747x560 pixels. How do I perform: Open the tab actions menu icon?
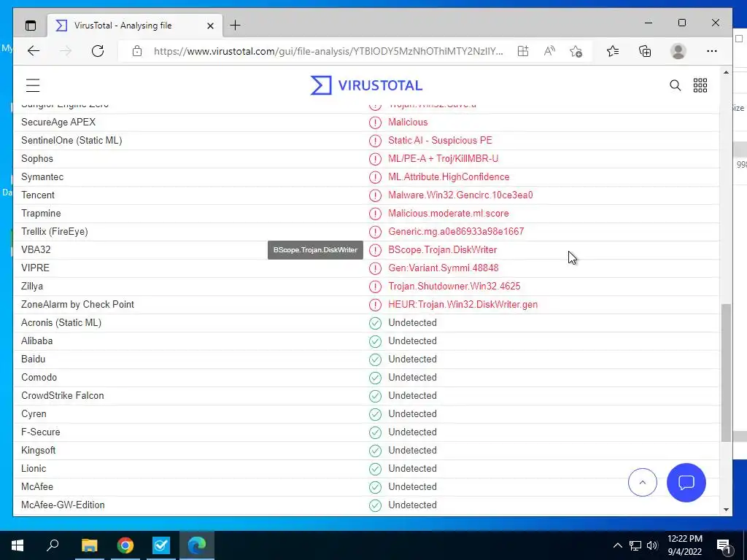pos(31,26)
